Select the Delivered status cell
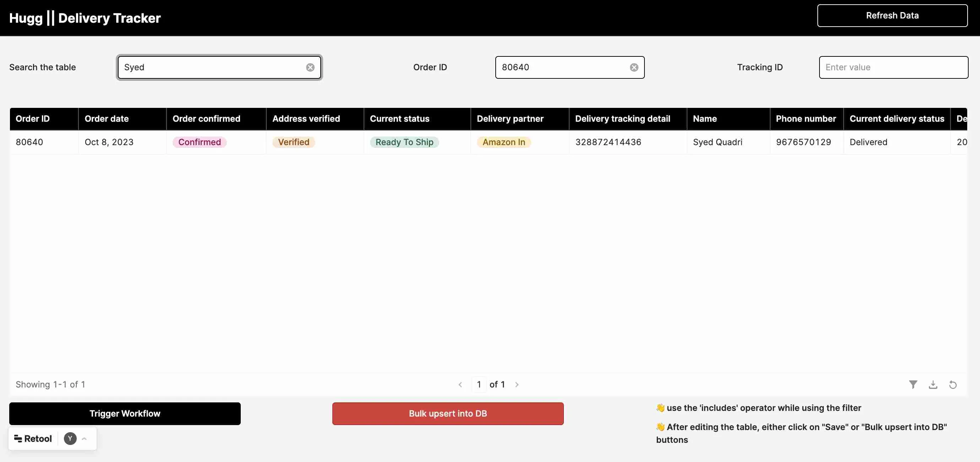This screenshot has height=462, width=980. point(897,142)
